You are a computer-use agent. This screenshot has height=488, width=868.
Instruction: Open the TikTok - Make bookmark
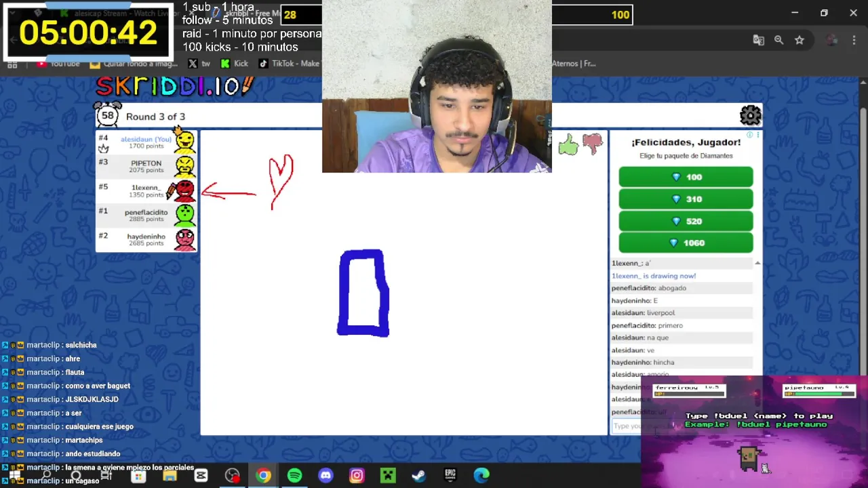coord(289,64)
